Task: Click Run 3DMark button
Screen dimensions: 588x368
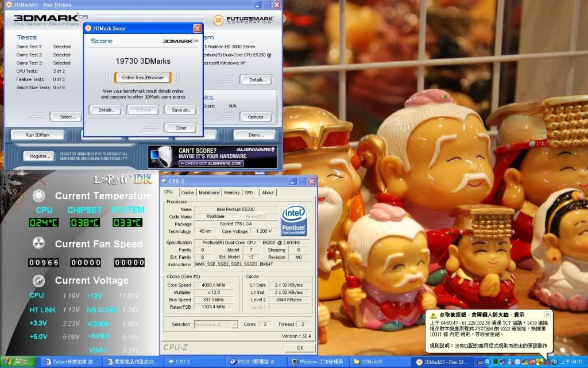Action: click(37, 135)
